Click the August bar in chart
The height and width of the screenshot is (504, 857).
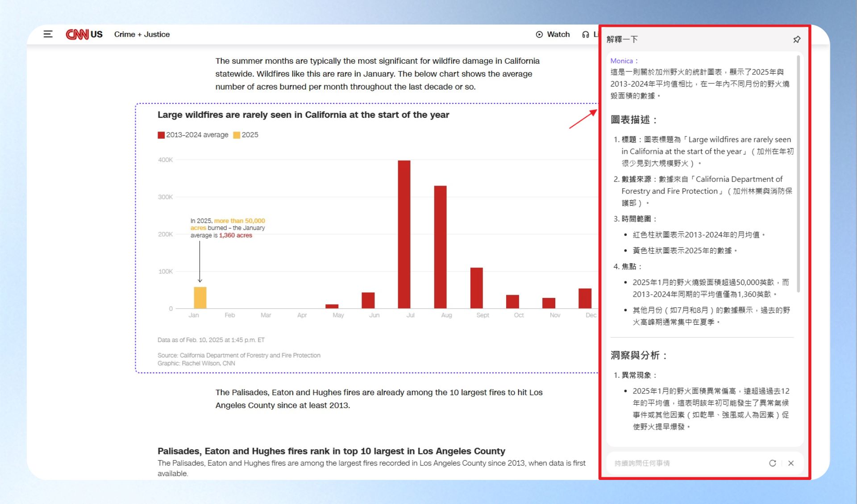pyautogui.click(x=440, y=247)
